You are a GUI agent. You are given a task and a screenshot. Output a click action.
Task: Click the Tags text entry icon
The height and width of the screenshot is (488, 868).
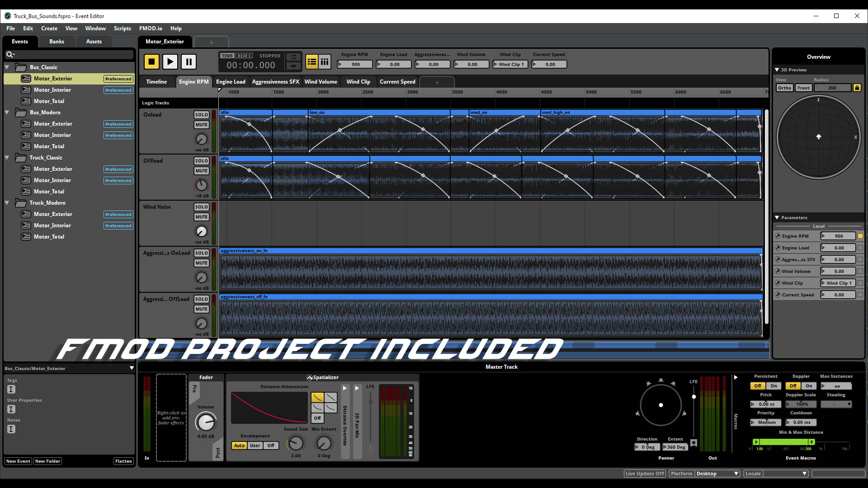(11, 389)
